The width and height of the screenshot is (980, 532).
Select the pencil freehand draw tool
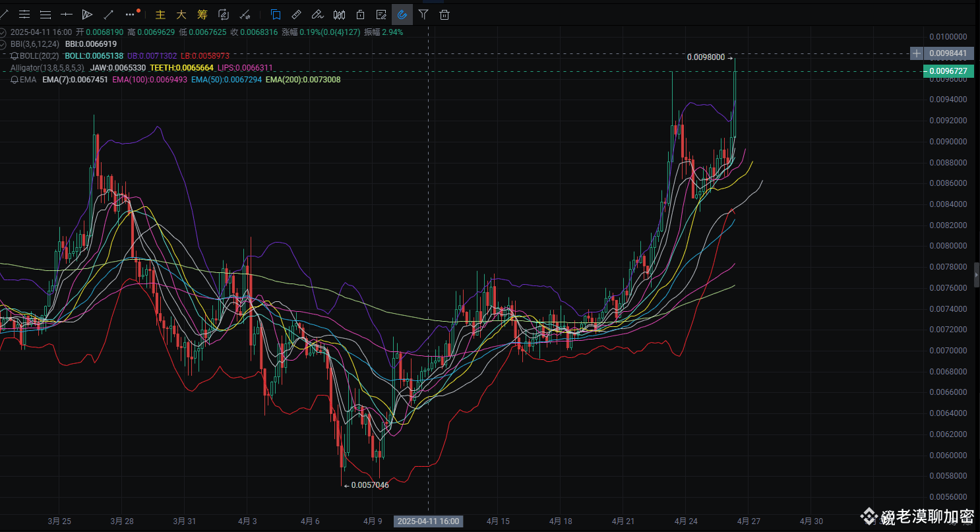(x=317, y=14)
